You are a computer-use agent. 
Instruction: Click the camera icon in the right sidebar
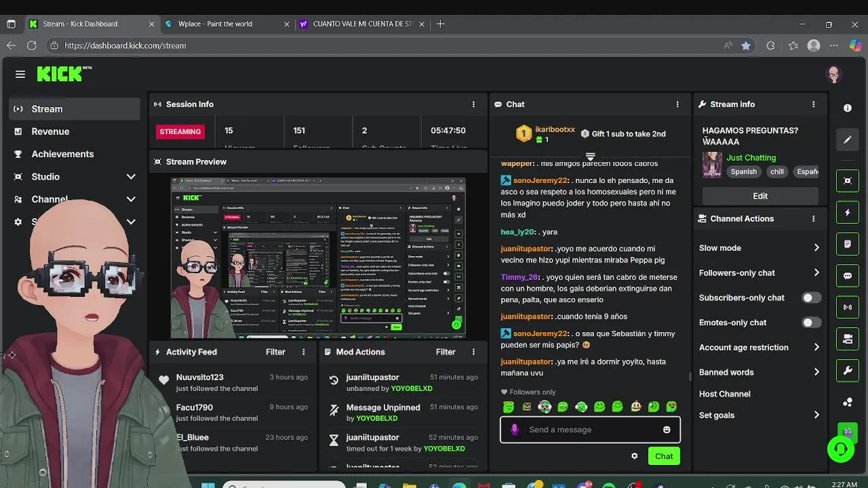pos(848,339)
